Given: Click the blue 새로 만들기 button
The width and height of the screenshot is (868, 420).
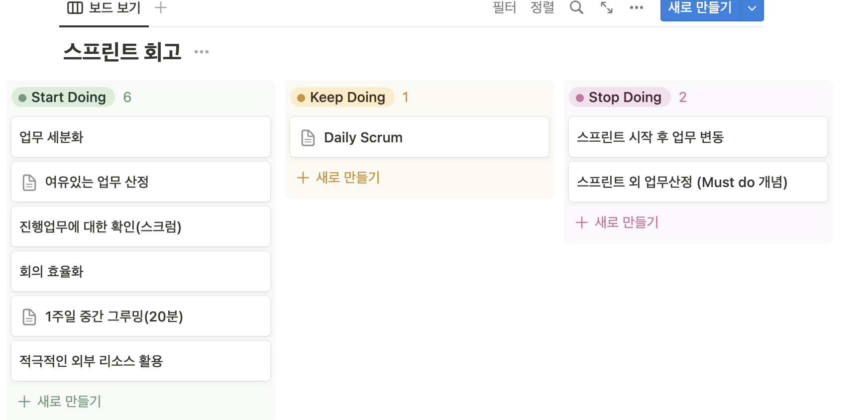Looking at the screenshot, I should 700,8.
